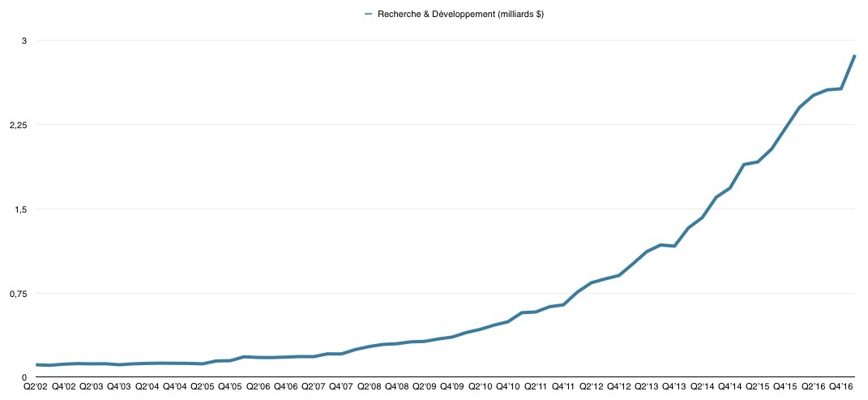Click the blue legend line marker
Viewport: 868px width, 400px height.
tap(369, 15)
